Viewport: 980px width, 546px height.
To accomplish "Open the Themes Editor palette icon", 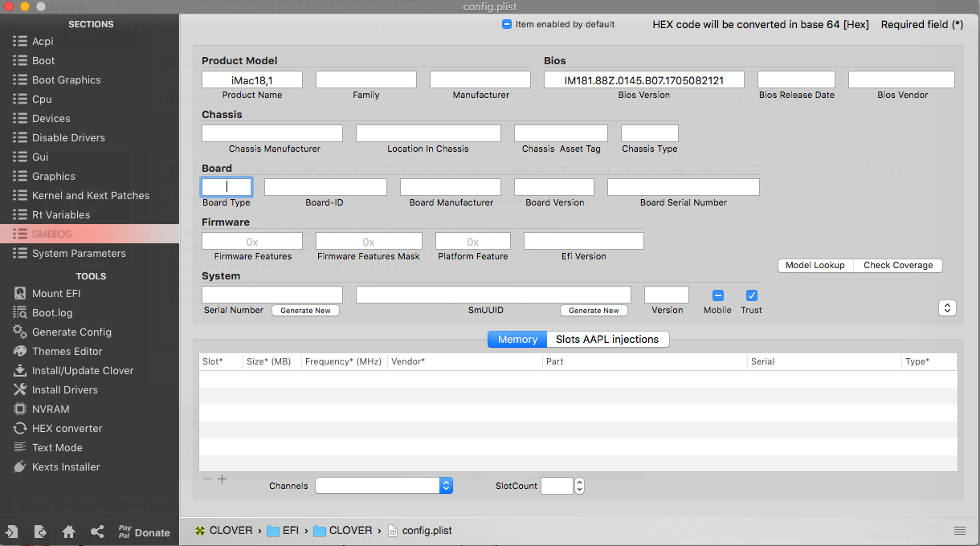I will (20, 352).
